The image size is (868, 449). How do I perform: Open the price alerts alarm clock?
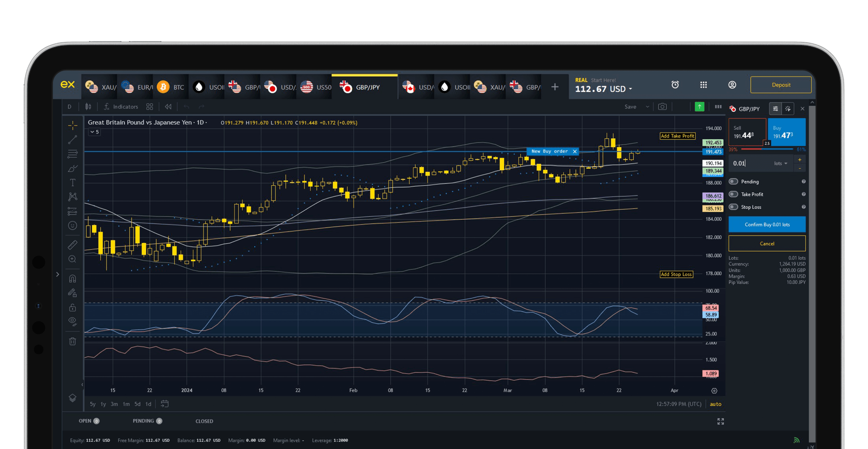pyautogui.click(x=675, y=85)
